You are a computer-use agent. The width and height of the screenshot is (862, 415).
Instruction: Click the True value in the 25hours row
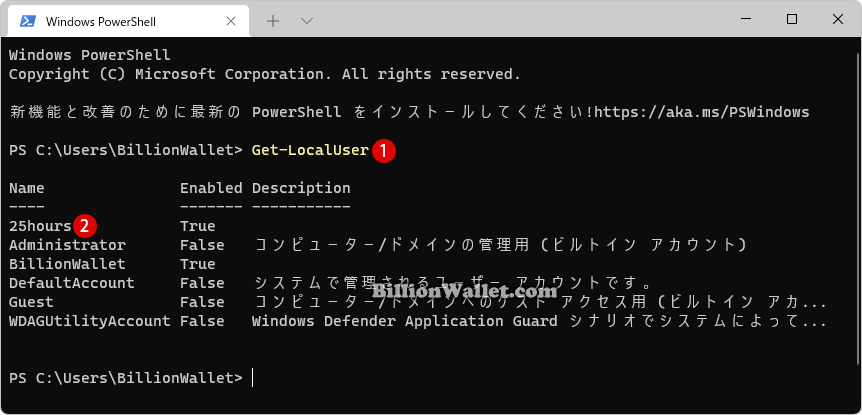tap(198, 226)
